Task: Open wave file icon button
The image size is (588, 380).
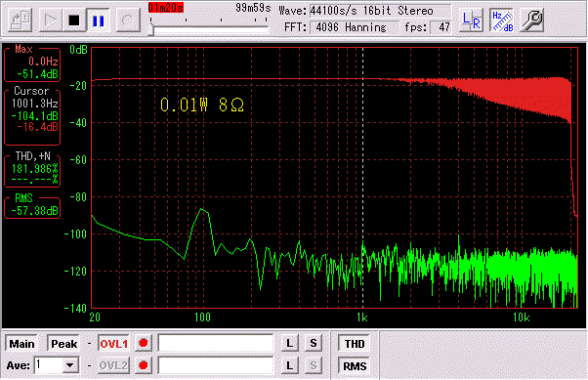Action: point(21,20)
